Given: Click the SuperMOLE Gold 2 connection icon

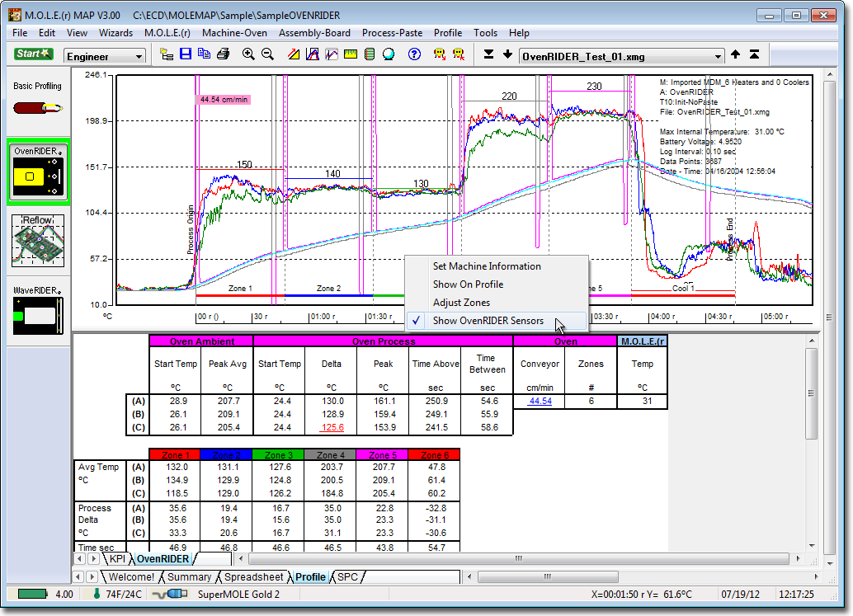Looking at the screenshot, I should coord(170,594).
